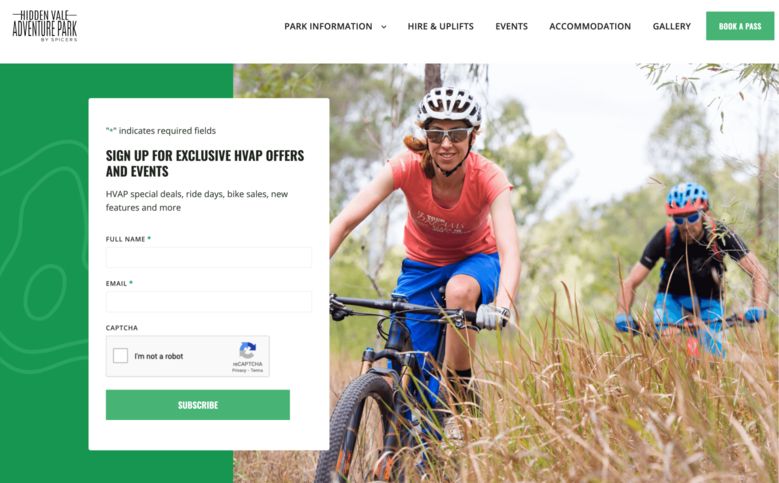Image resolution: width=779 pixels, height=483 pixels.
Task: Click the Hidden Vale Adventure Park logo
Action: [45, 26]
